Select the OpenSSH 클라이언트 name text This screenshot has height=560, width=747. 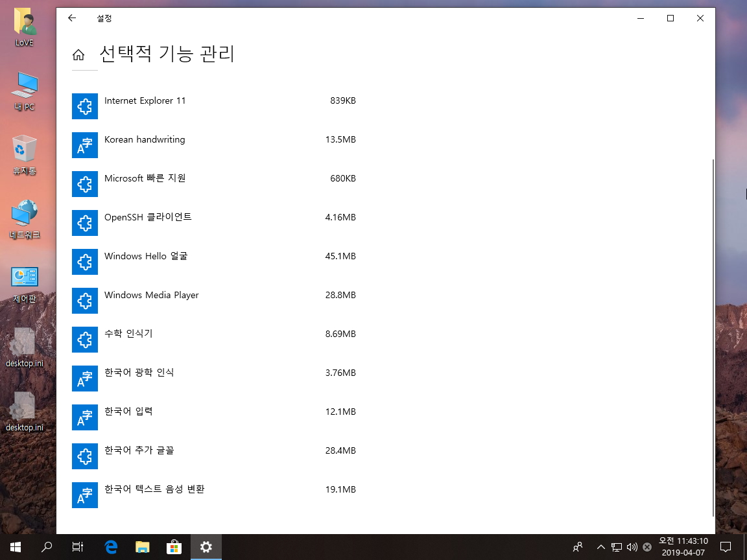[148, 217]
